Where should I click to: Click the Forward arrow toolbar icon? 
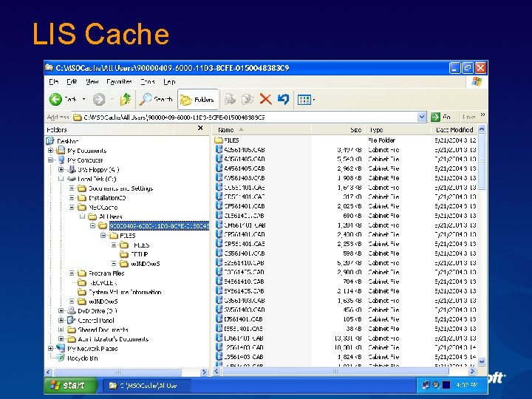tap(99, 100)
